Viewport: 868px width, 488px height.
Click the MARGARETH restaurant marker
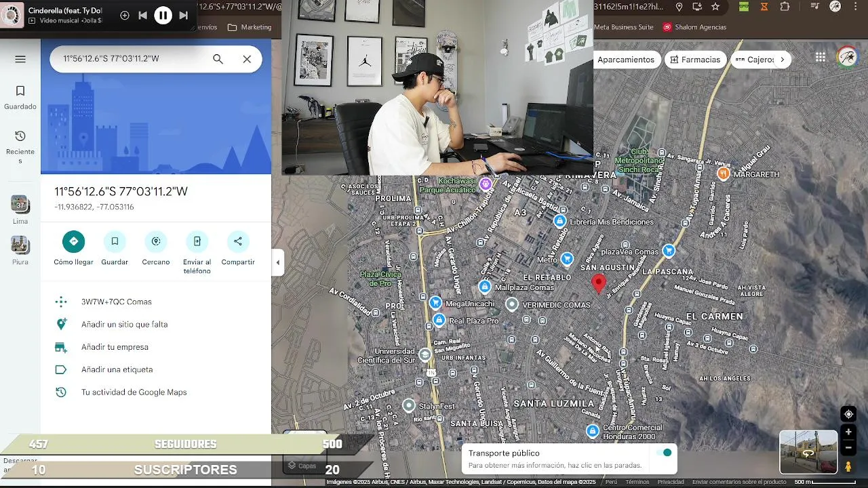click(724, 174)
